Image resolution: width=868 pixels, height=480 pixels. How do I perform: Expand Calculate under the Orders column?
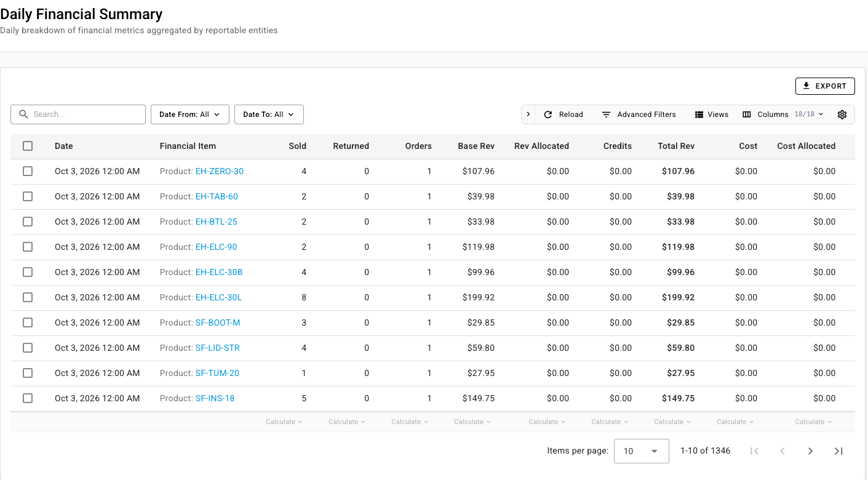click(410, 422)
